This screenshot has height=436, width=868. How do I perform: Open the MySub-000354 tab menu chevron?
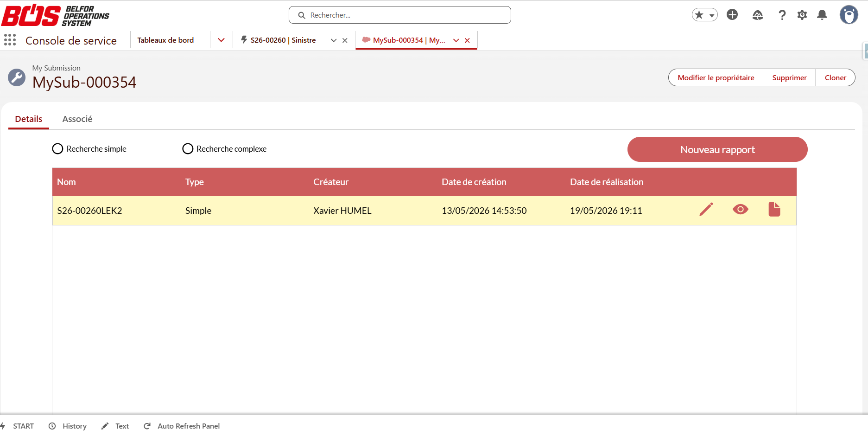pos(456,40)
